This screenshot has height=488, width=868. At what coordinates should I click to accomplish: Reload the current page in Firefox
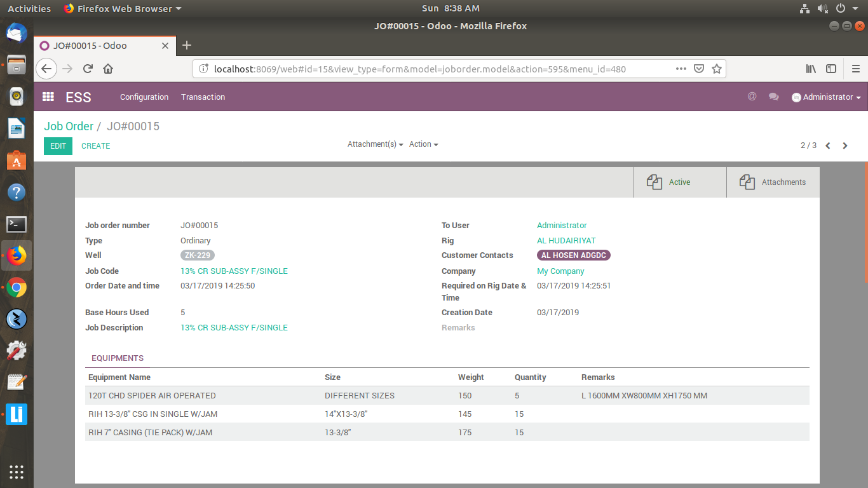87,68
